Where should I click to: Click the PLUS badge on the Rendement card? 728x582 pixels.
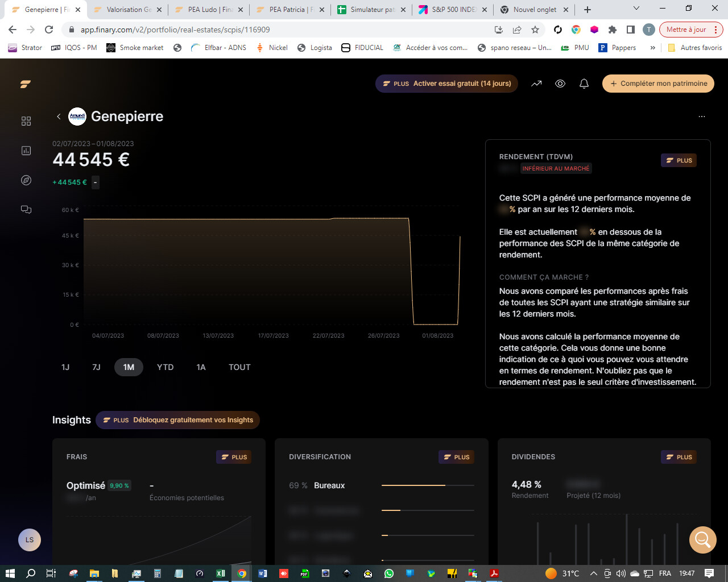[679, 160]
